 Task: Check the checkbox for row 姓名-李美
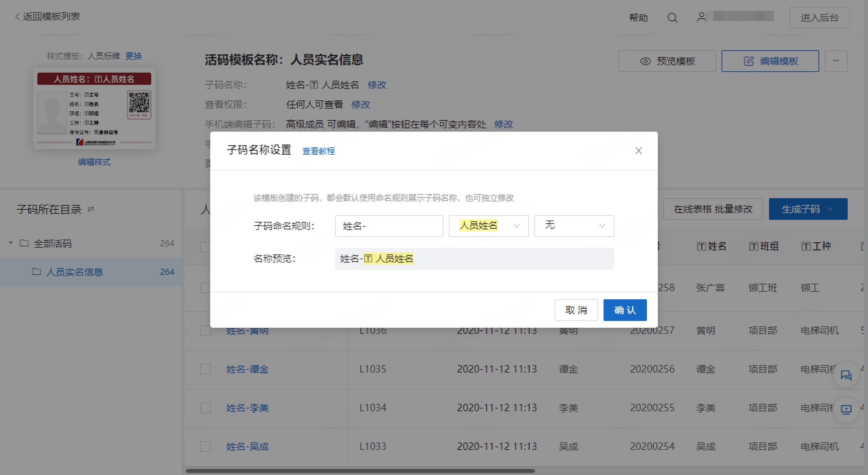(205, 408)
